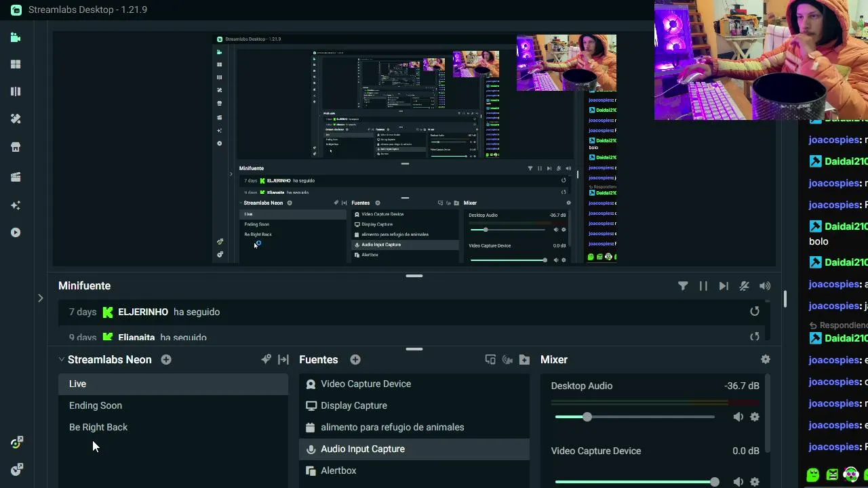Click the second green emote in chat
Screen dimensions: 868x488
(x=832, y=475)
